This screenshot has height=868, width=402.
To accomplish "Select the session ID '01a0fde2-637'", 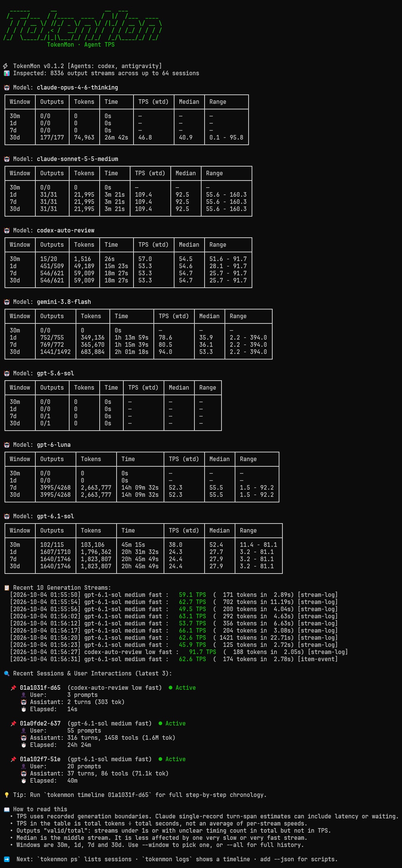I will pyautogui.click(x=40, y=724).
